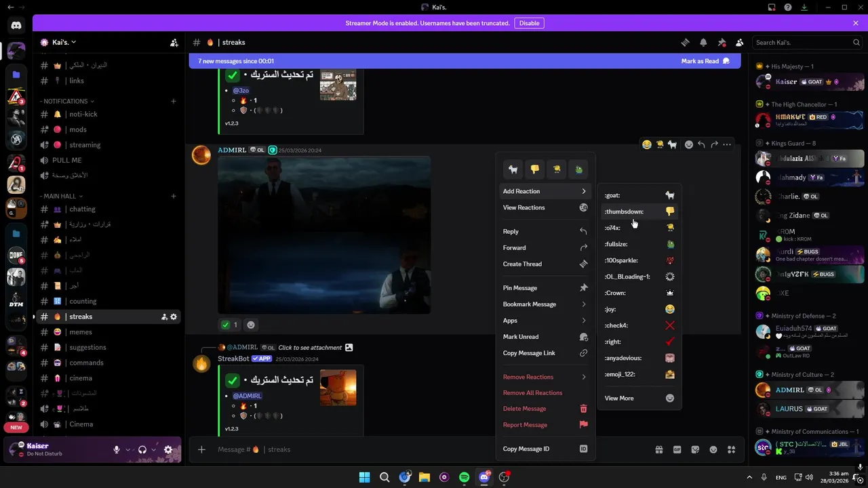The width and height of the screenshot is (868, 488).
Task: Open the Threads icon in channel header
Action: (x=685, y=42)
